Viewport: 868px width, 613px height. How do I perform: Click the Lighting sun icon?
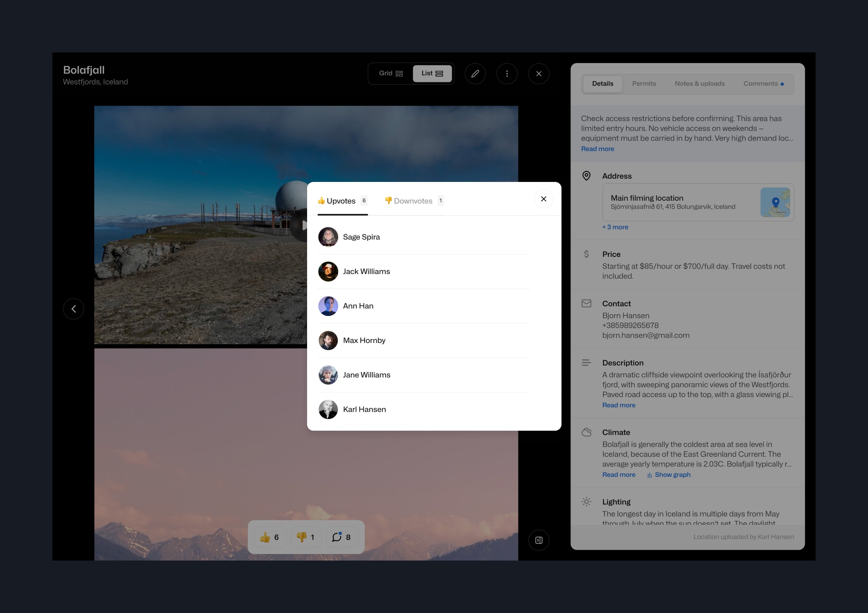click(x=586, y=502)
